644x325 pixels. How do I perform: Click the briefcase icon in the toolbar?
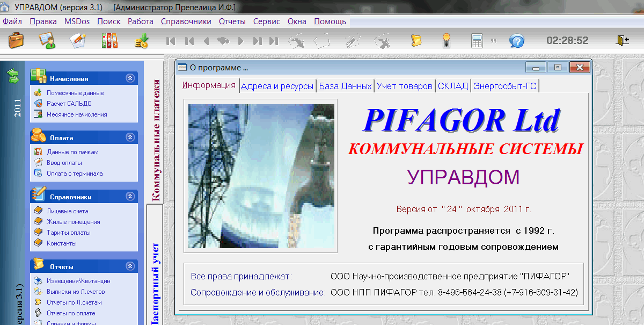[x=16, y=40]
